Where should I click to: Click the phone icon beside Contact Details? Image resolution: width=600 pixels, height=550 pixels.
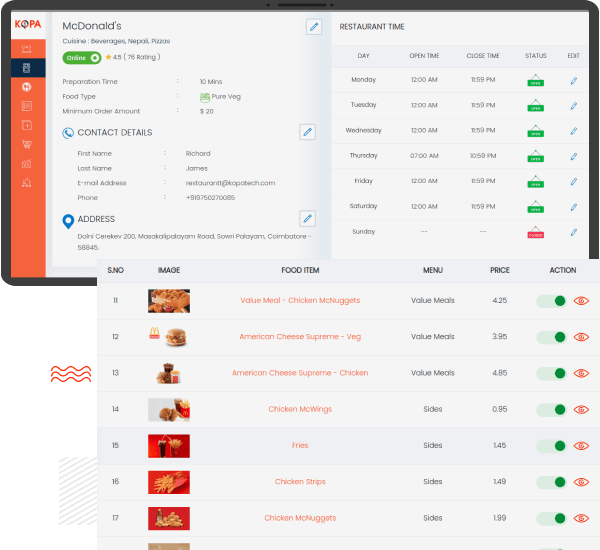point(68,133)
